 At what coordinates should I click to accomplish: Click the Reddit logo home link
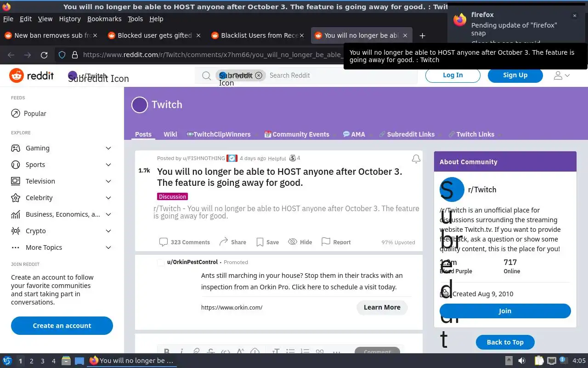pos(31,75)
